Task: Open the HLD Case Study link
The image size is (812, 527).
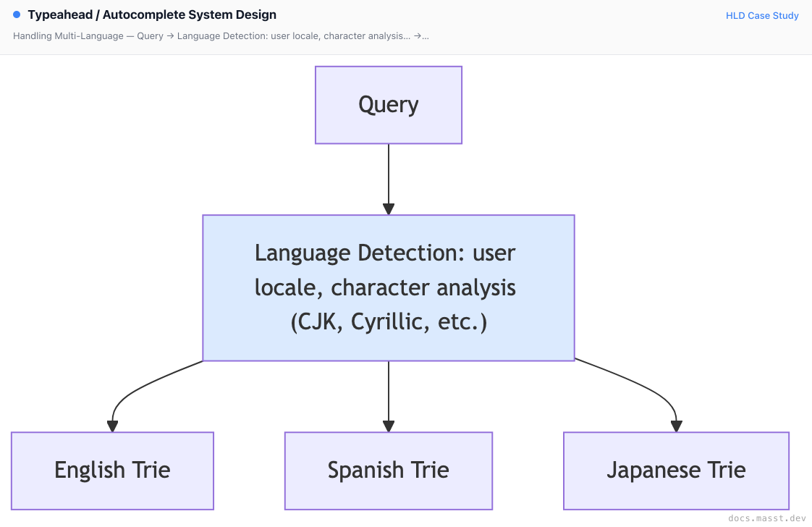Action: (762, 15)
